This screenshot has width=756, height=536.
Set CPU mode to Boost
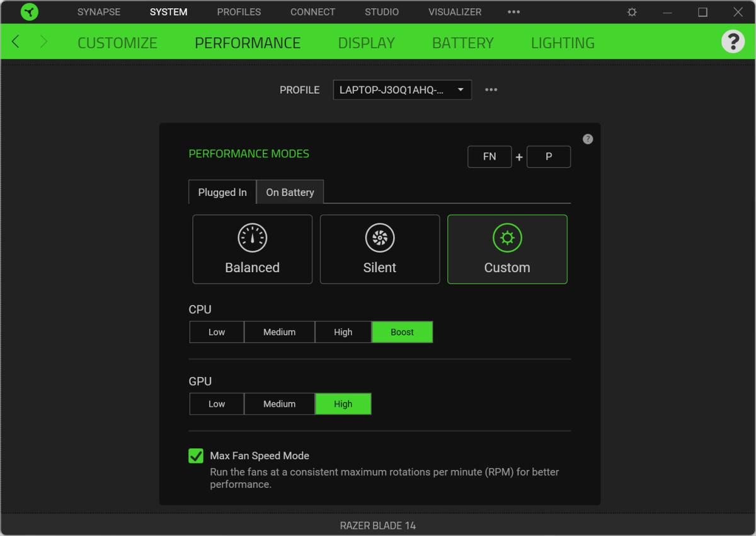[402, 332]
